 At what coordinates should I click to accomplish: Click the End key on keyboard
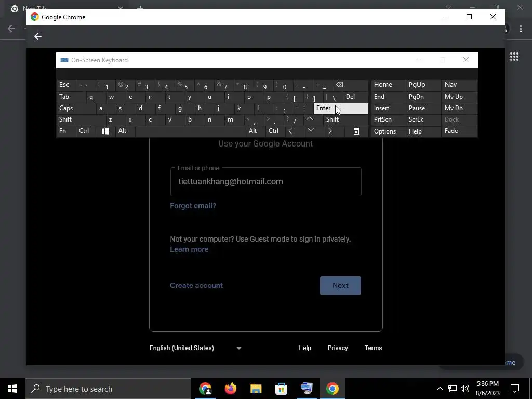388,97
